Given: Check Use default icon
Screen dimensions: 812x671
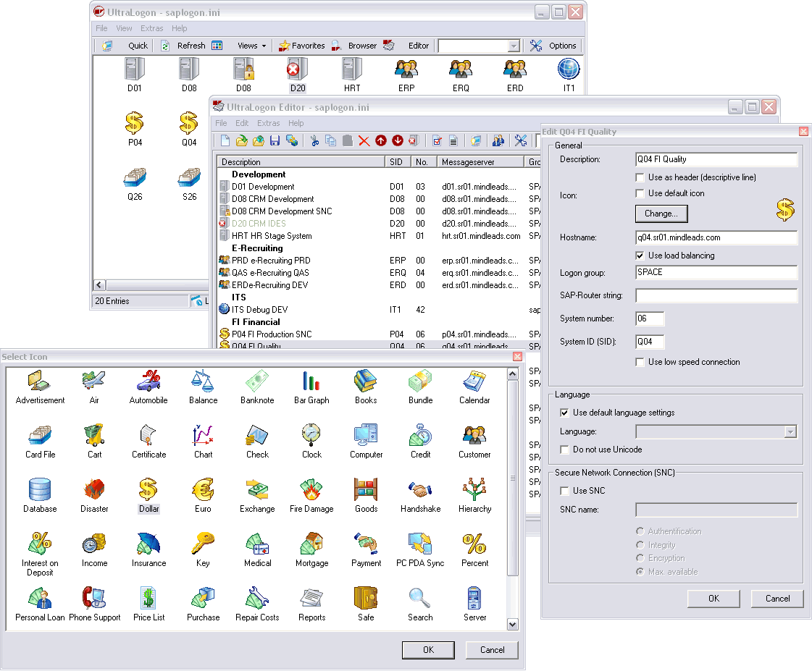Looking at the screenshot, I should 640,193.
